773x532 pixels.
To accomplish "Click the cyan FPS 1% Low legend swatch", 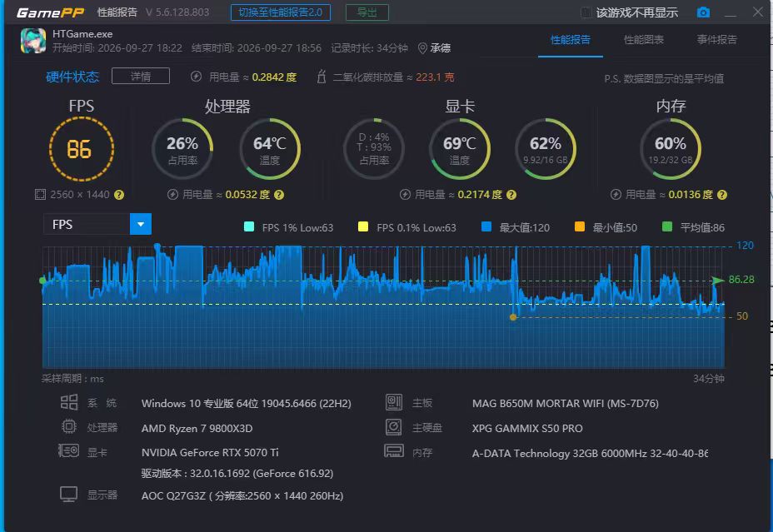I will point(249,226).
